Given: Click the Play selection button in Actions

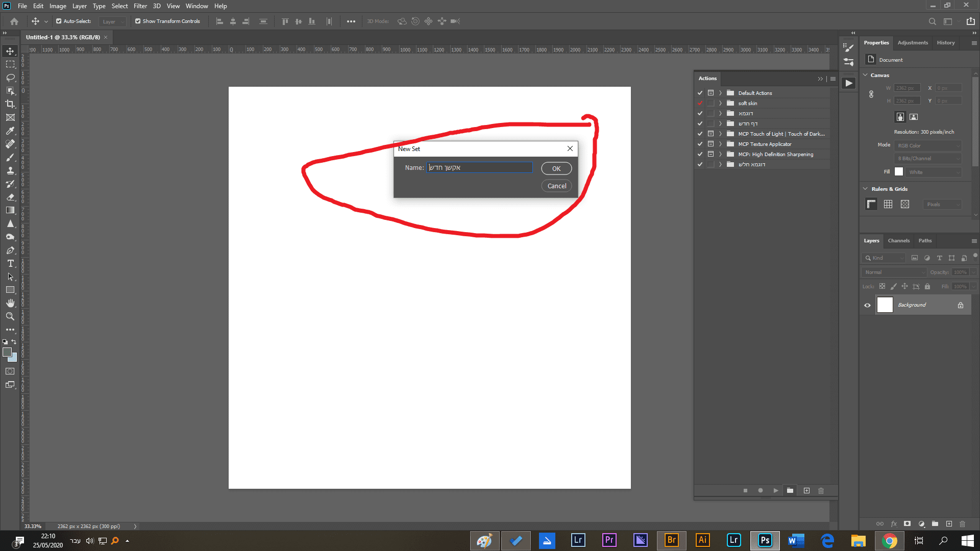Looking at the screenshot, I should point(776,491).
